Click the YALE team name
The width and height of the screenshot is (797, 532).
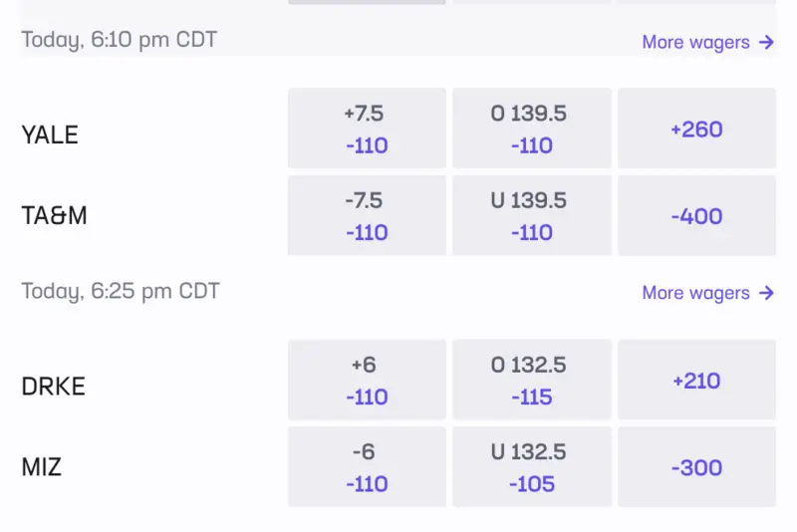(50, 134)
